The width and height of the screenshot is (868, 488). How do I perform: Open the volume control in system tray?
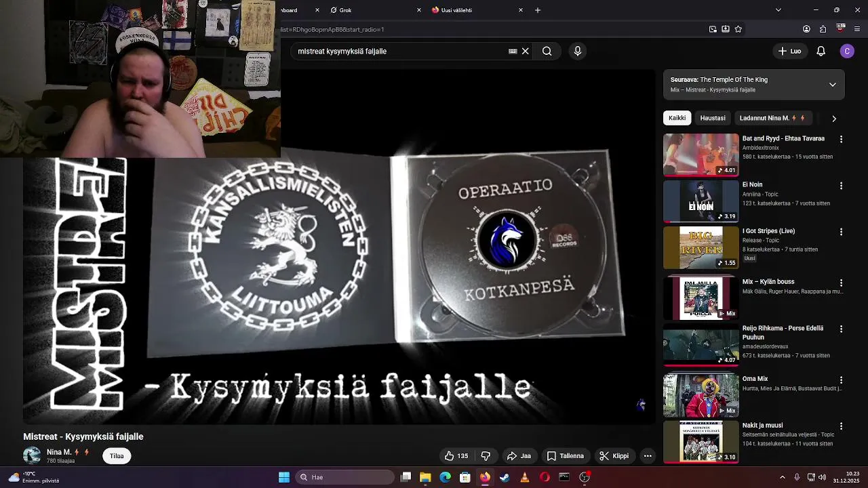click(823, 477)
